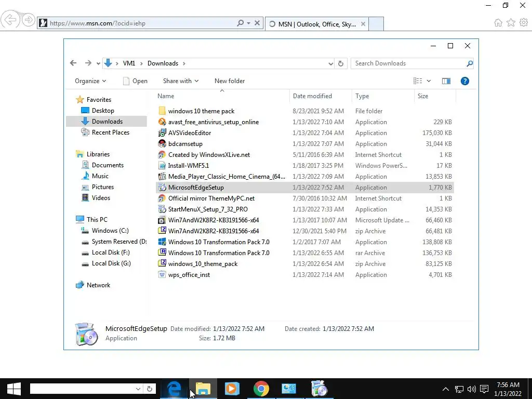Viewport: 532px width, 399px height.
Task: Sort by the Type column header
Action: tap(383, 96)
